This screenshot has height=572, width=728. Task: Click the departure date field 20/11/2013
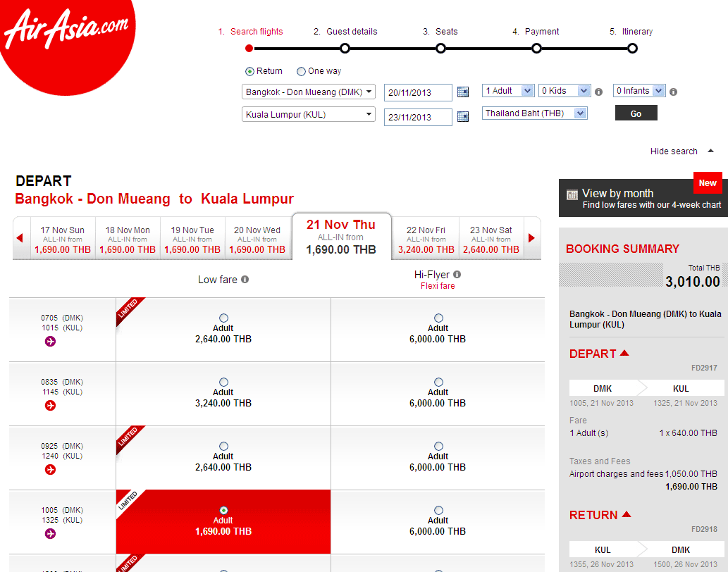[x=418, y=92]
